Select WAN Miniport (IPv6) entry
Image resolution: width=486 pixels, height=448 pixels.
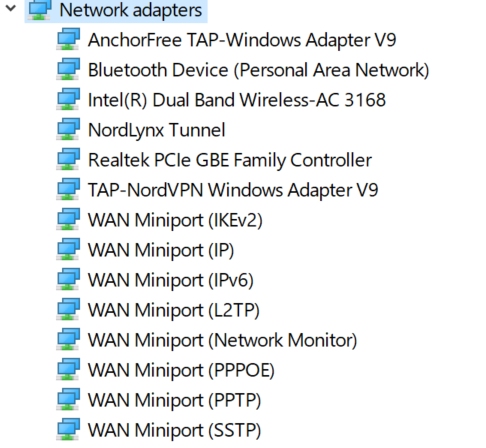171,280
